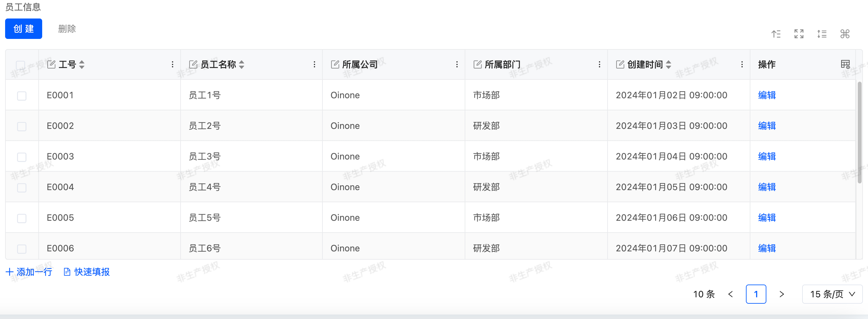The width and height of the screenshot is (868, 319).
Task: Open column settings icon in 操作 header
Action: 845,64
